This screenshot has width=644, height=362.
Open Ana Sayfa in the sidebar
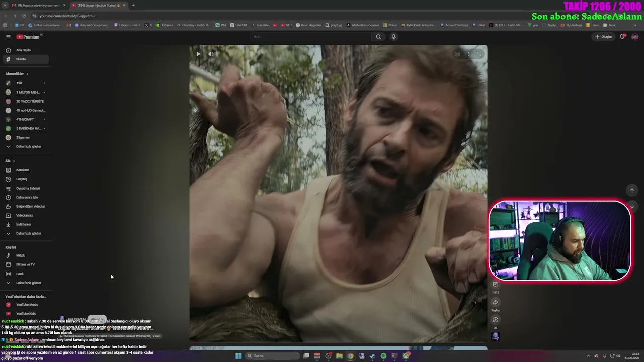(25, 50)
